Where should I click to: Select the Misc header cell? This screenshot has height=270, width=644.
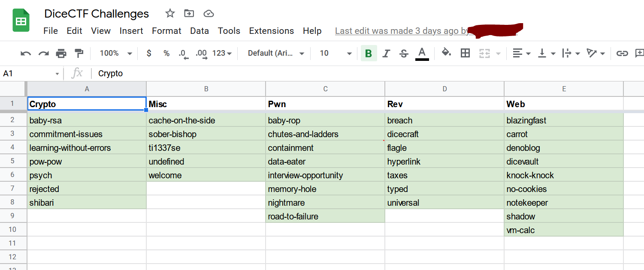click(206, 104)
